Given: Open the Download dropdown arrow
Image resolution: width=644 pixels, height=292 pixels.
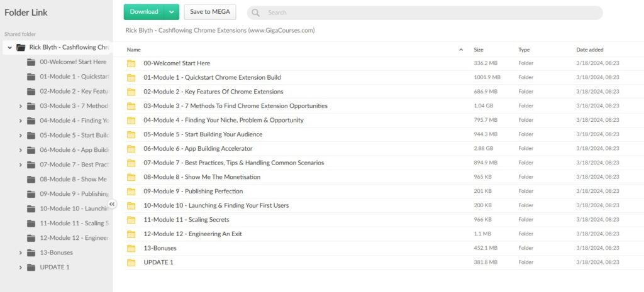Looking at the screenshot, I should [x=172, y=12].
